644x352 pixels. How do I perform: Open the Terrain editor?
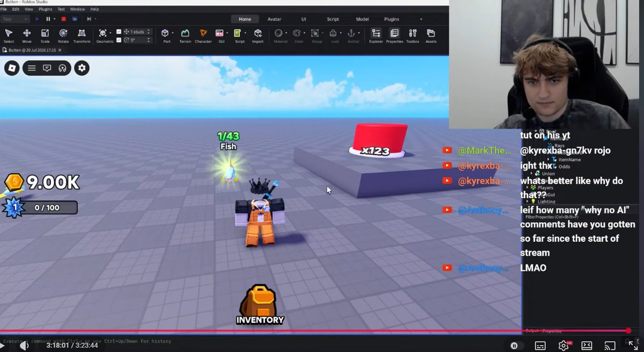(x=185, y=36)
